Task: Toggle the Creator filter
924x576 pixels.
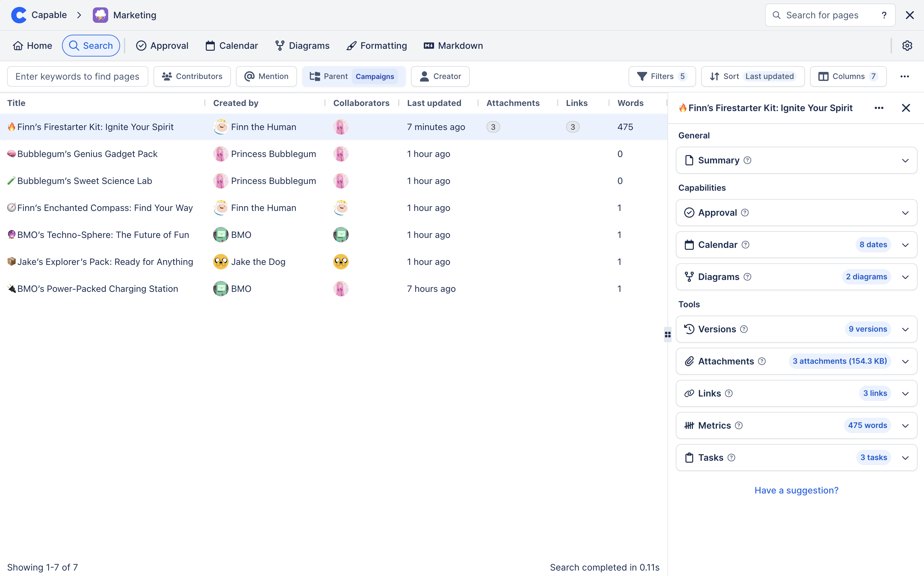Action: [440, 76]
